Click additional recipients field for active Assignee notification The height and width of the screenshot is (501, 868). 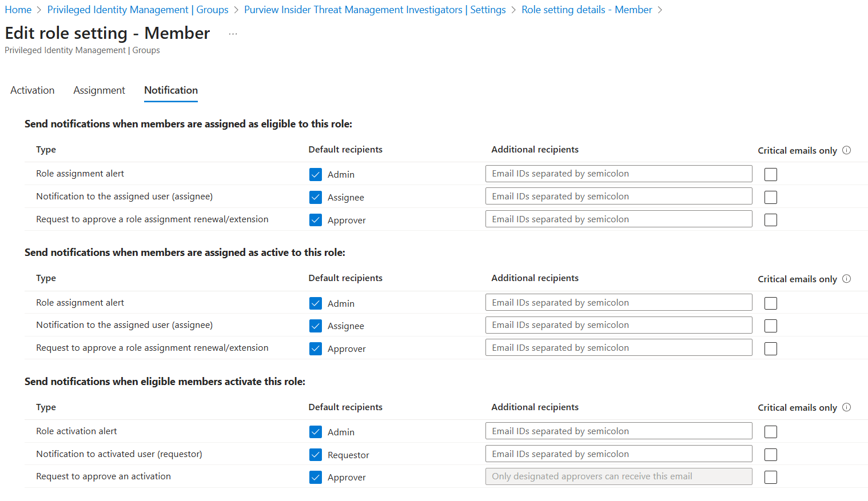click(619, 325)
